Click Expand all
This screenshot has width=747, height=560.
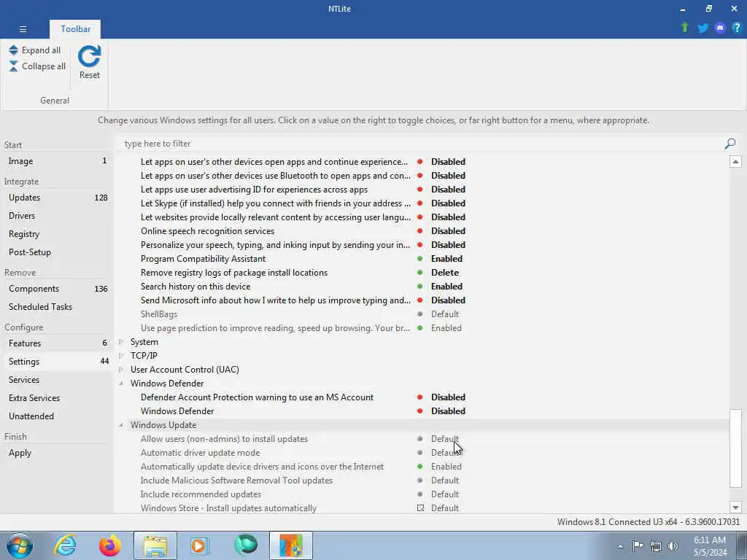(35, 50)
